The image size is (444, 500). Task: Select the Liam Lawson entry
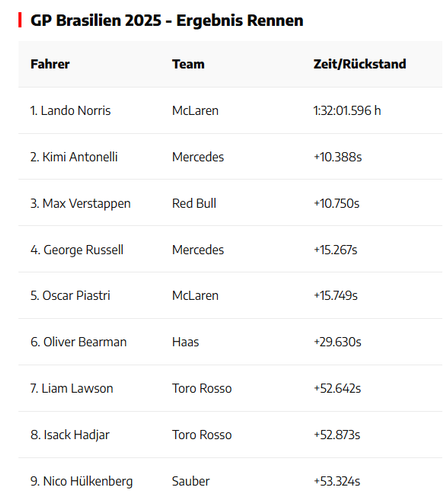click(72, 389)
